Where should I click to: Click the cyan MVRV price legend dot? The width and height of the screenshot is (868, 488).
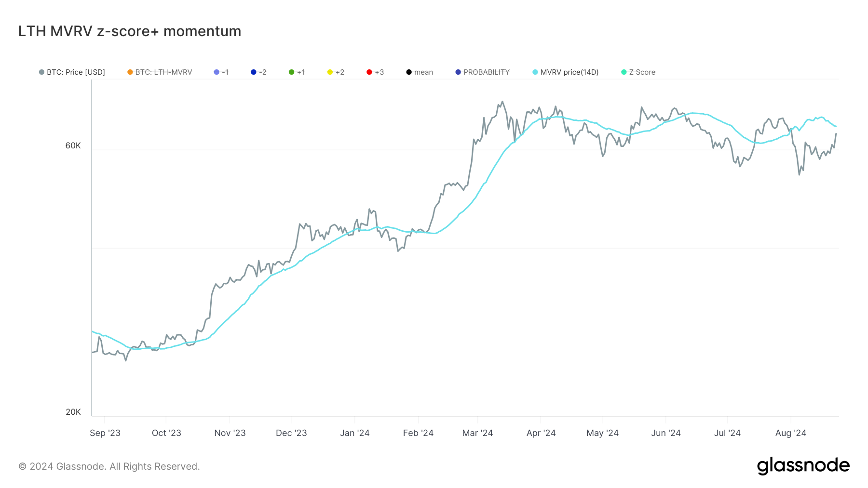(535, 72)
